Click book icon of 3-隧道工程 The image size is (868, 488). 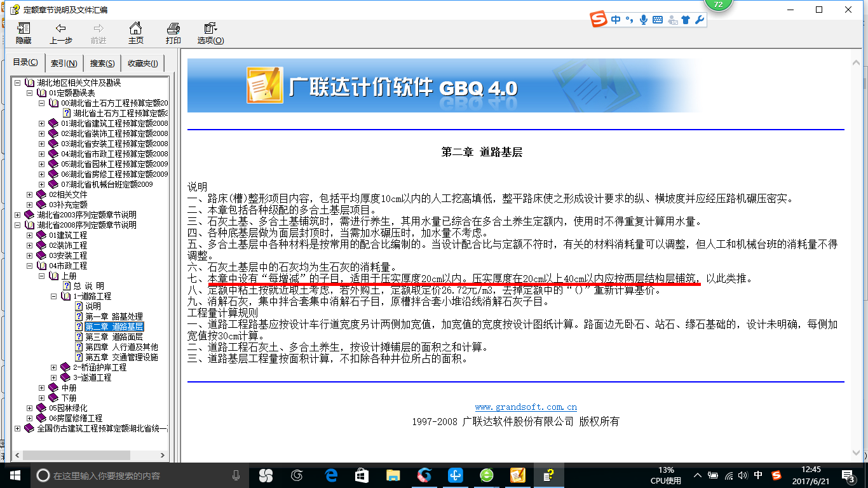[x=65, y=377]
